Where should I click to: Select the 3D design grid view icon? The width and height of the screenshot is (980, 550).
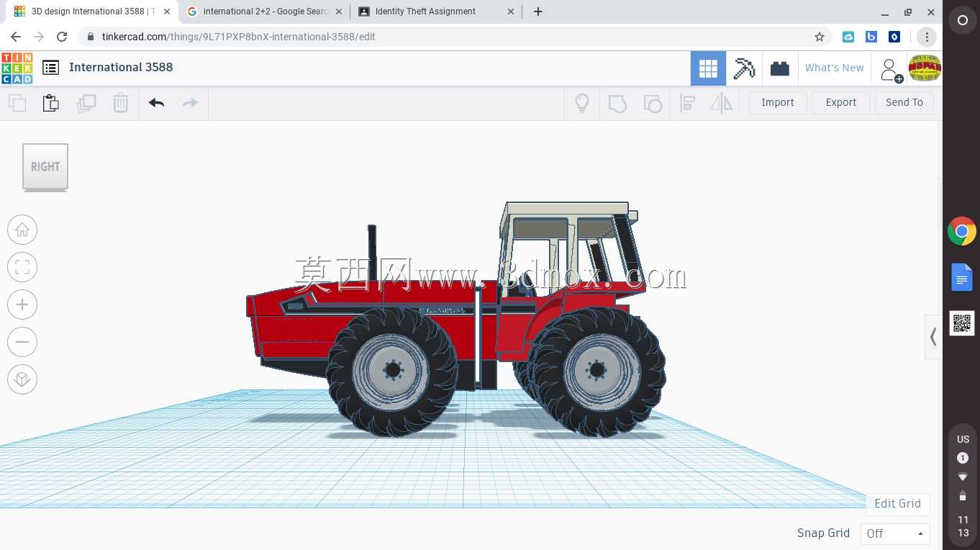tap(708, 68)
